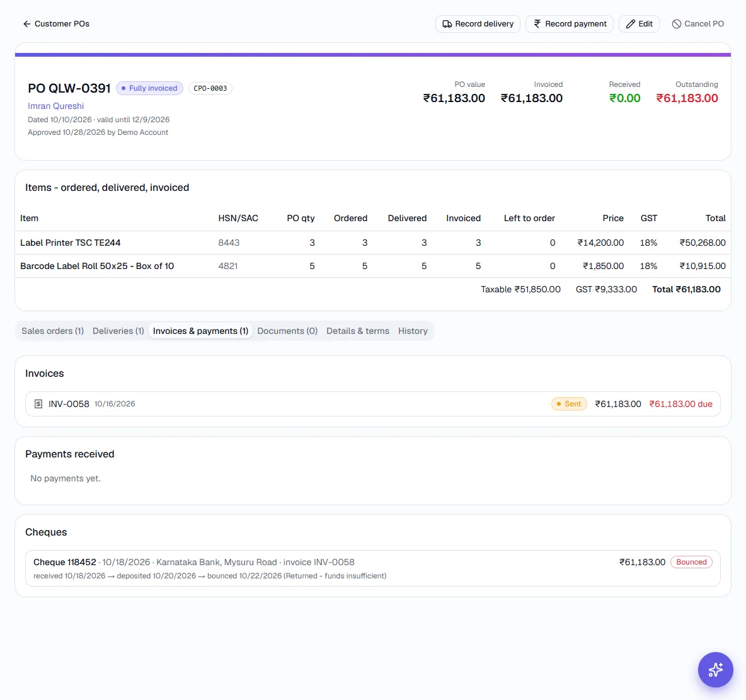This screenshot has height=700, width=746.
Task: Click the Sent status badge on INV-0058
Action: 569,404
